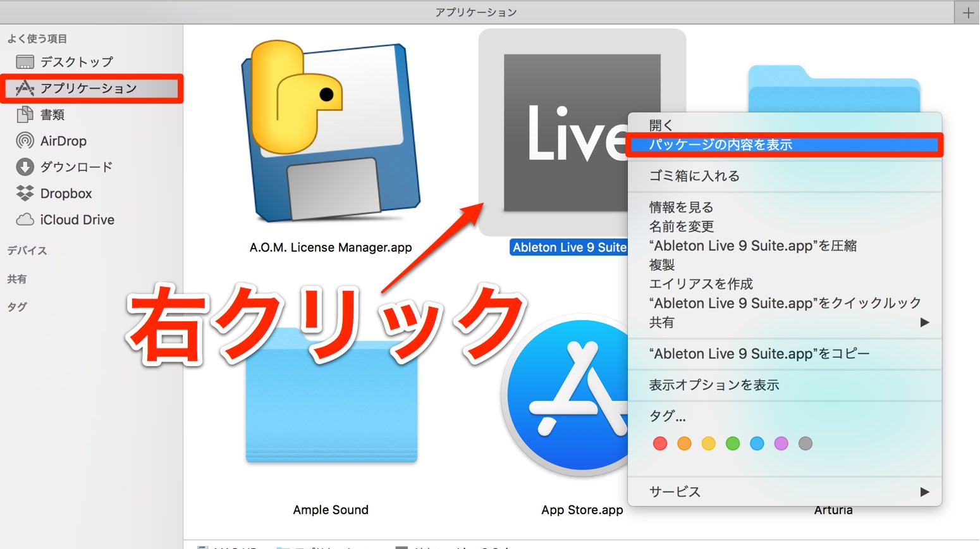Viewport: 980px width, 549px height.
Task: Open ダウンロード downloads in the sidebar
Action: (x=64, y=167)
